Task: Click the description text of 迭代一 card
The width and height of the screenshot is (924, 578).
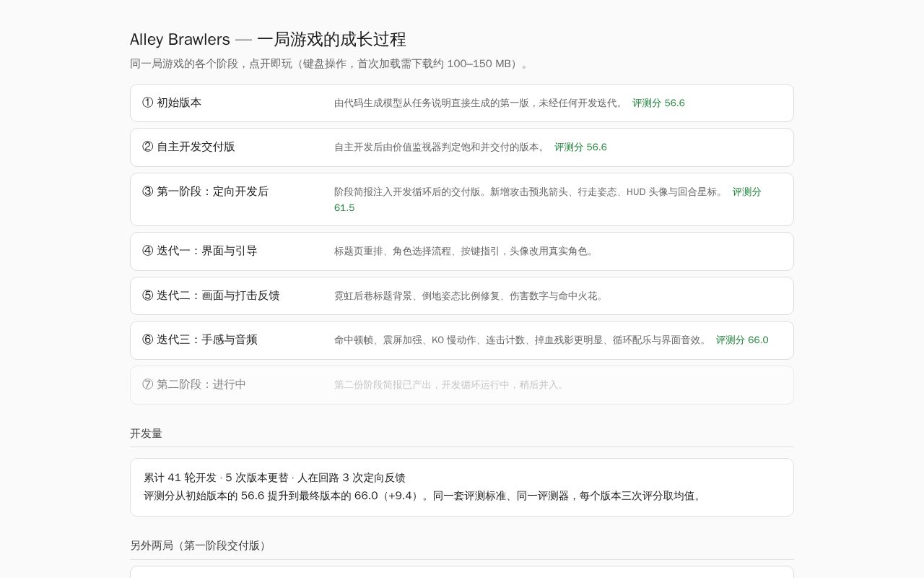Action: click(x=466, y=251)
